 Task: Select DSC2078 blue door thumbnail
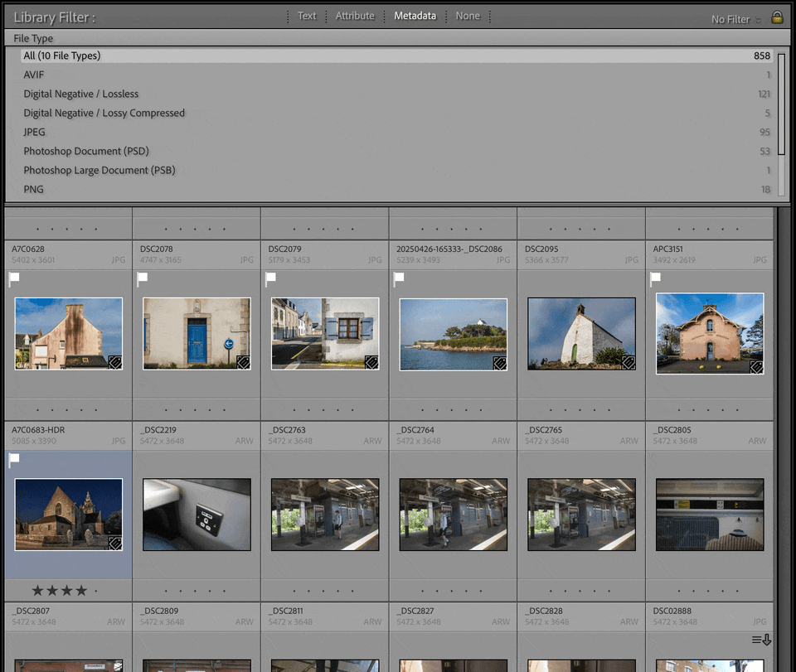pyautogui.click(x=197, y=334)
